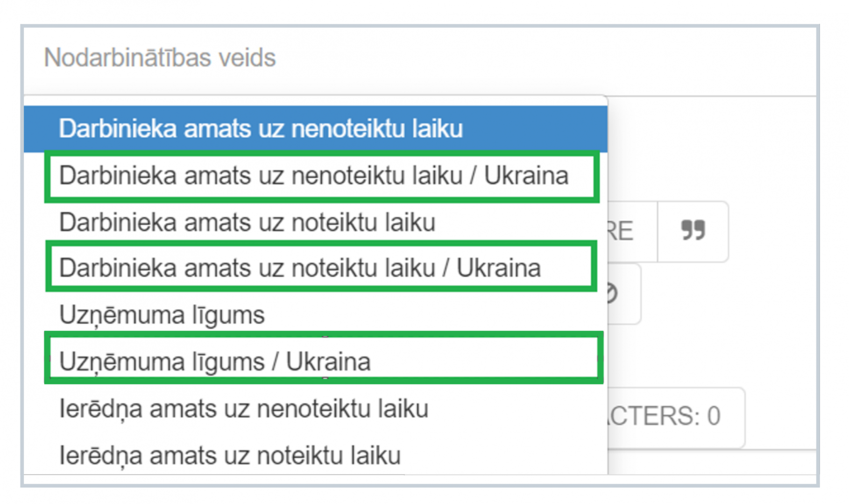
Task: Click the partially hidden circular icon button
Action: [624, 294]
